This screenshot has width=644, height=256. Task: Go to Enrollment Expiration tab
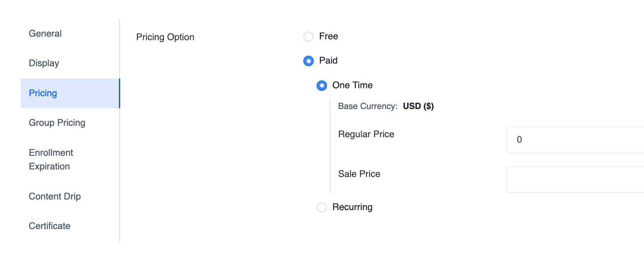point(51,159)
